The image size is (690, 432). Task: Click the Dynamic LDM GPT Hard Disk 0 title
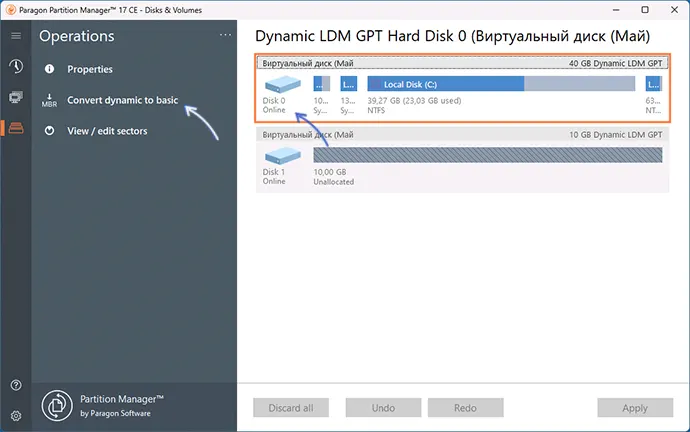[x=452, y=36]
